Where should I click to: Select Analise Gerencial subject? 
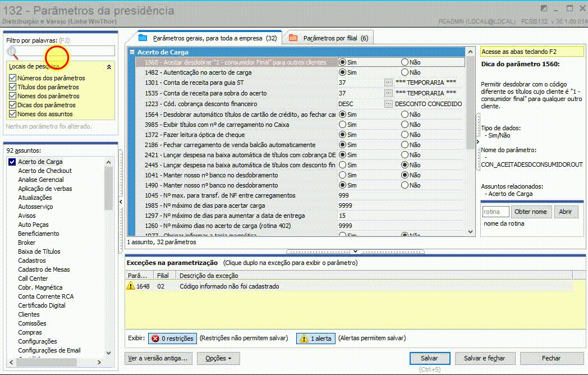pos(41,180)
